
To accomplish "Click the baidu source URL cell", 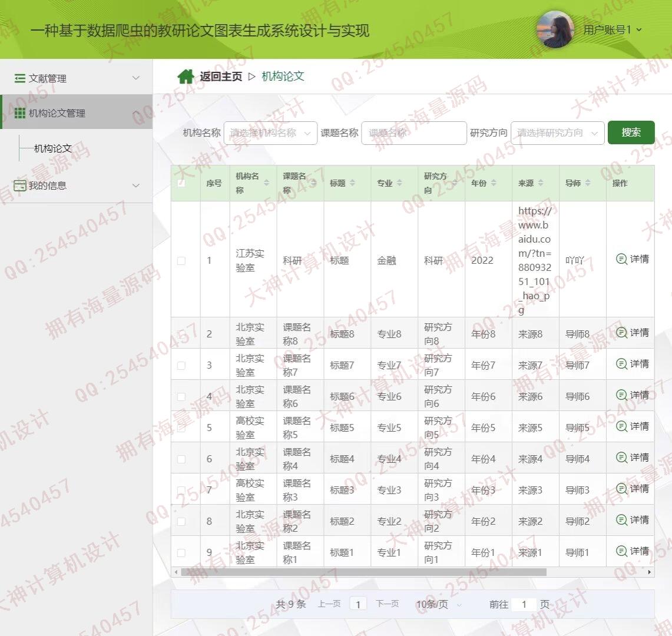I will tap(535, 260).
